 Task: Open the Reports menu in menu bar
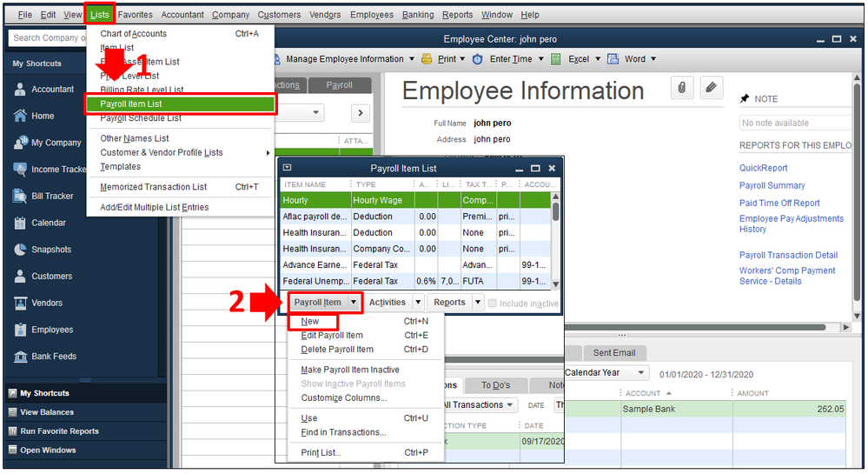(457, 15)
